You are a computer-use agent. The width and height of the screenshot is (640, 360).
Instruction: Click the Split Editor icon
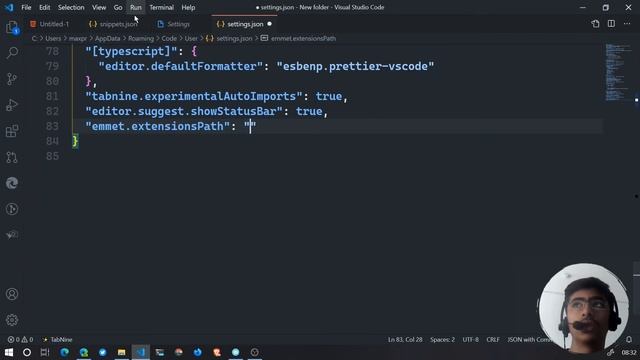tap(611, 24)
